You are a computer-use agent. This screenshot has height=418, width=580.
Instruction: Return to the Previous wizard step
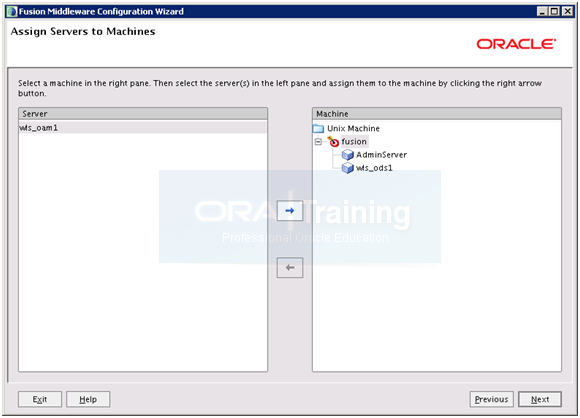click(x=491, y=399)
